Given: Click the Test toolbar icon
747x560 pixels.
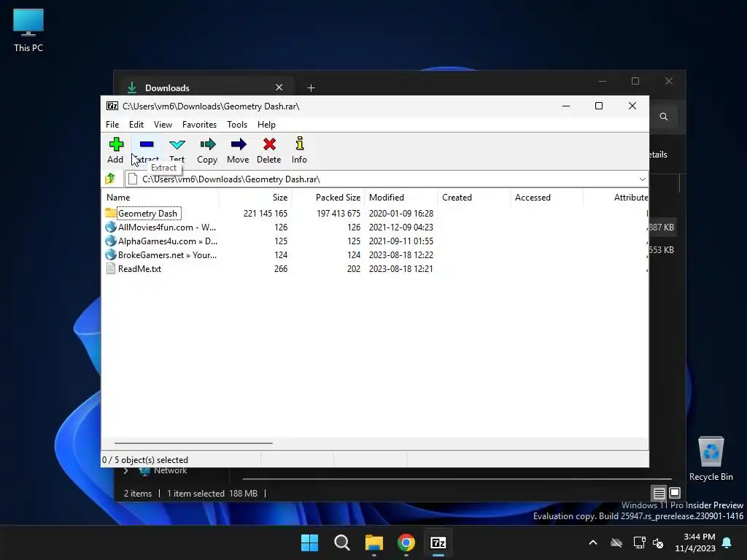Looking at the screenshot, I should coord(177,144).
